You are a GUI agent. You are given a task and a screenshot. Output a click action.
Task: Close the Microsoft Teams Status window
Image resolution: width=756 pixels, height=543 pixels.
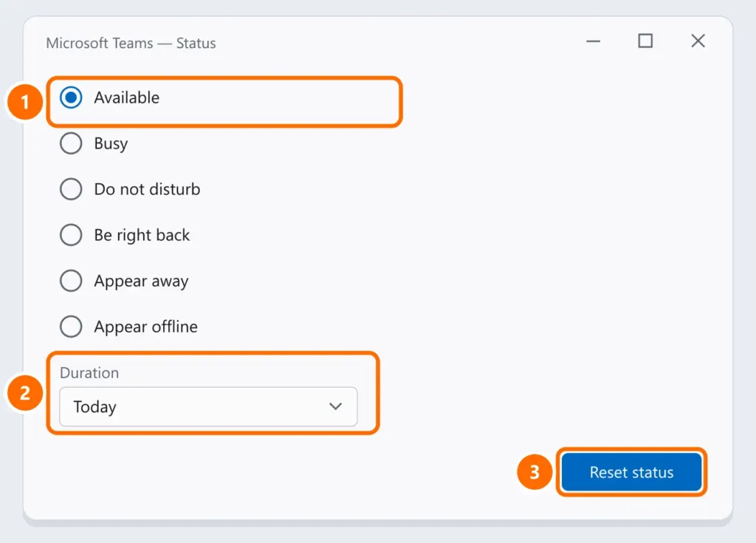tap(698, 41)
